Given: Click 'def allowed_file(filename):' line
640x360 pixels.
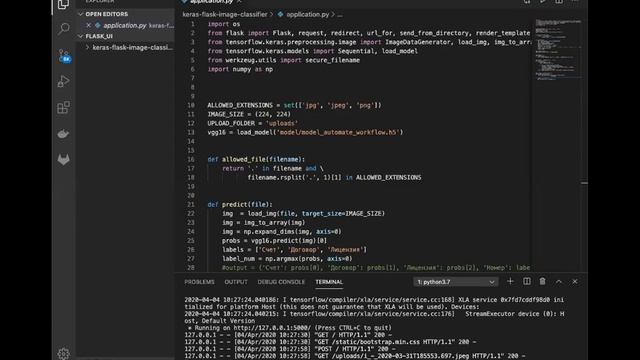Looking at the screenshot, I should click(256, 160).
